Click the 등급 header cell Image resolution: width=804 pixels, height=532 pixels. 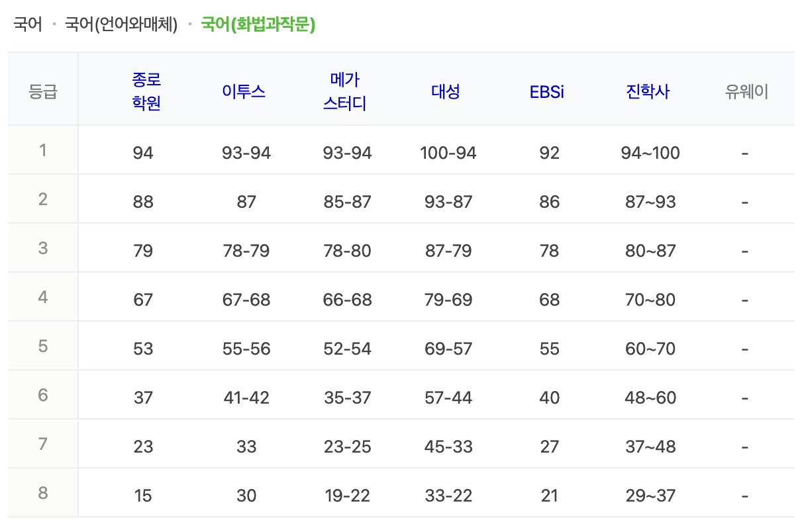coord(42,91)
